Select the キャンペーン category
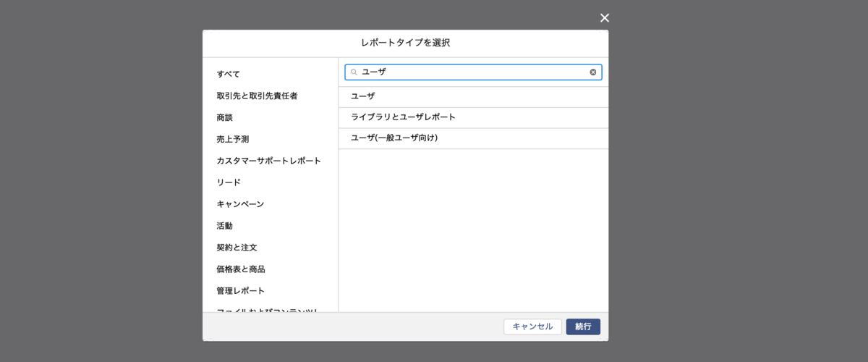Screen dimensions: 868x362 (240, 204)
